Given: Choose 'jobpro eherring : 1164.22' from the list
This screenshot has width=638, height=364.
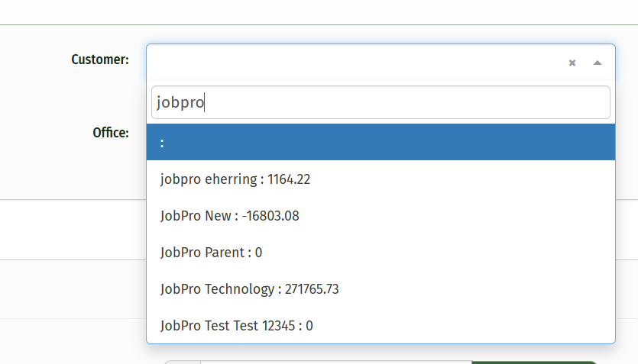Looking at the screenshot, I should click(x=235, y=179).
